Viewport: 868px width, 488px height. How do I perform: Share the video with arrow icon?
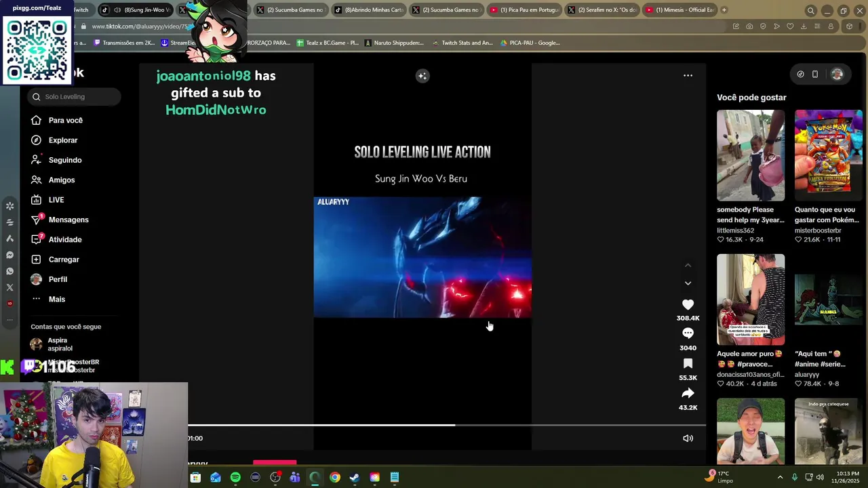click(688, 393)
